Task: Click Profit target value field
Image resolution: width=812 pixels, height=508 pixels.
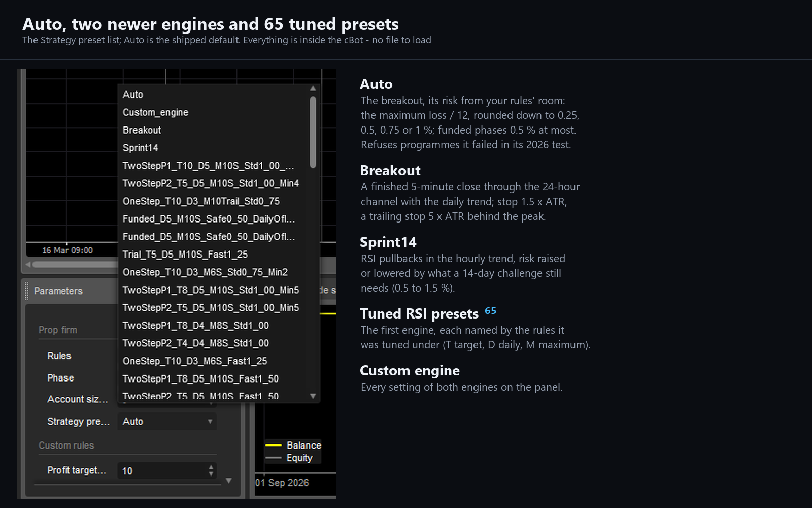Action: [x=162, y=471]
